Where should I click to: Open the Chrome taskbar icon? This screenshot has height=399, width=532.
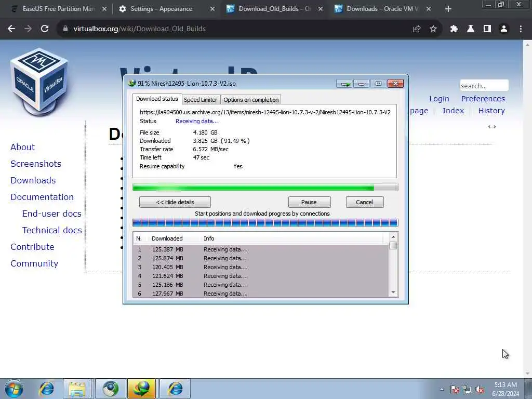coord(111,389)
